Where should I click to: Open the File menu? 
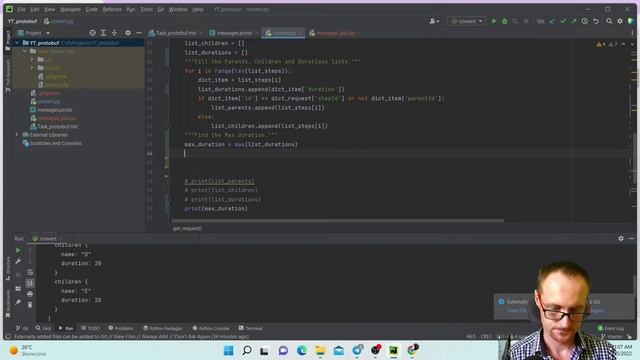[x=21, y=9]
